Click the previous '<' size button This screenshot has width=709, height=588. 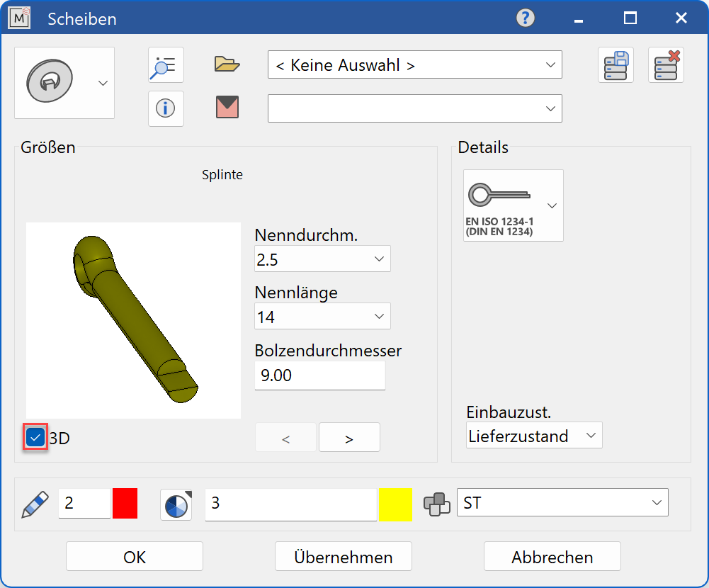point(285,437)
